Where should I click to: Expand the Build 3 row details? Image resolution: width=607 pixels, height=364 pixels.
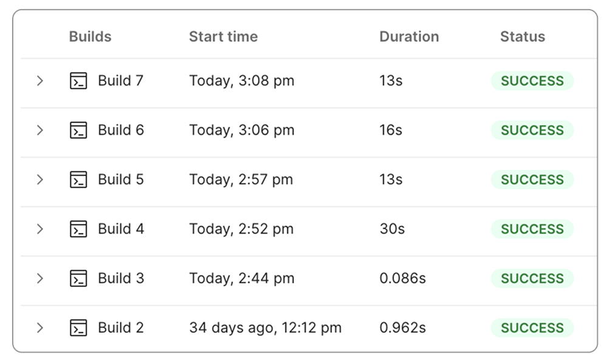pos(41,278)
